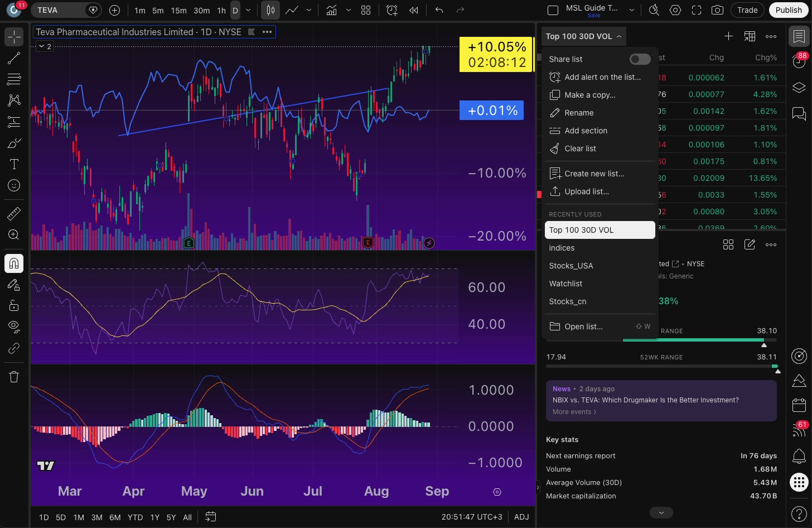Click the Publish button
Screen dimensions: 812x528
coord(788,10)
